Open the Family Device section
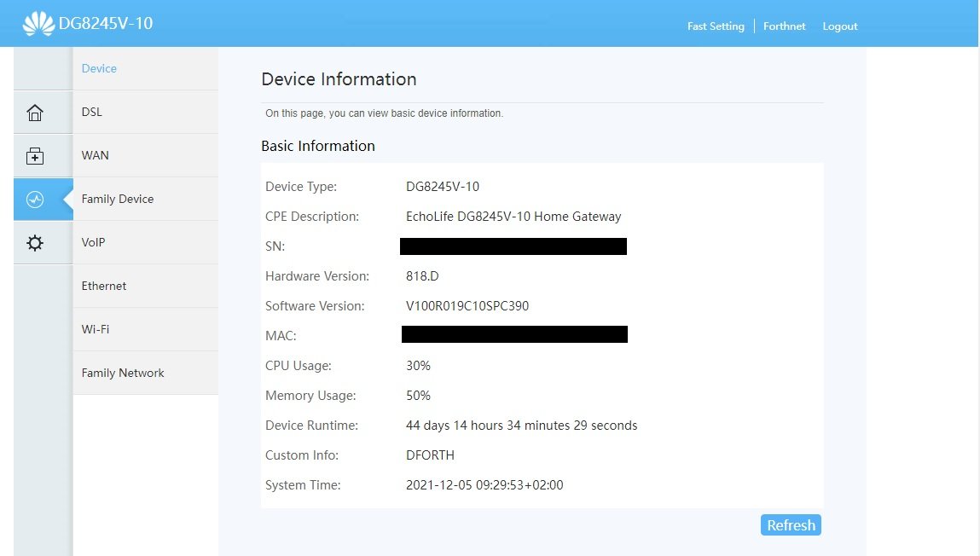This screenshot has height=556, width=980. click(x=118, y=199)
